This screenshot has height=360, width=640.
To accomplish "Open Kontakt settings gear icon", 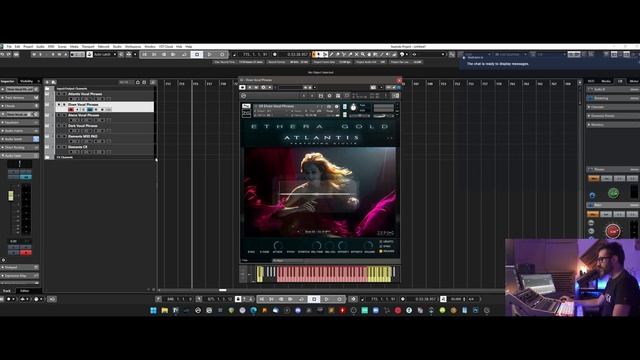I will [x=329, y=96].
